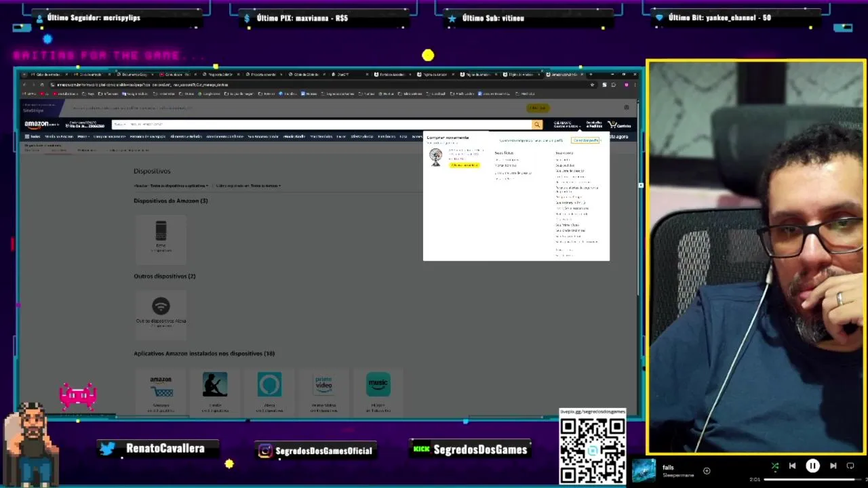Pause the track in the music player
The width and height of the screenshot is (868, 488).
(x=812, y=466)
